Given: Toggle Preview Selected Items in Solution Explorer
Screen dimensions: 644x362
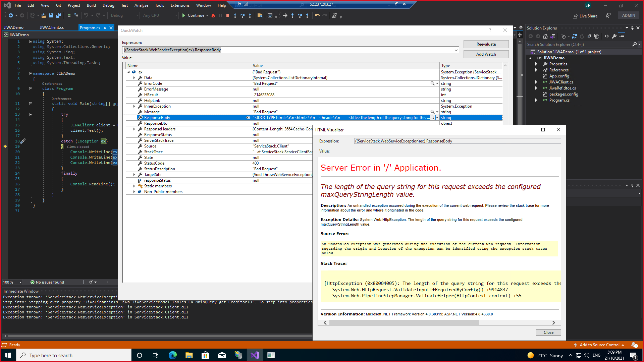Looking at the screenshot, I should (x=622, y=36).
